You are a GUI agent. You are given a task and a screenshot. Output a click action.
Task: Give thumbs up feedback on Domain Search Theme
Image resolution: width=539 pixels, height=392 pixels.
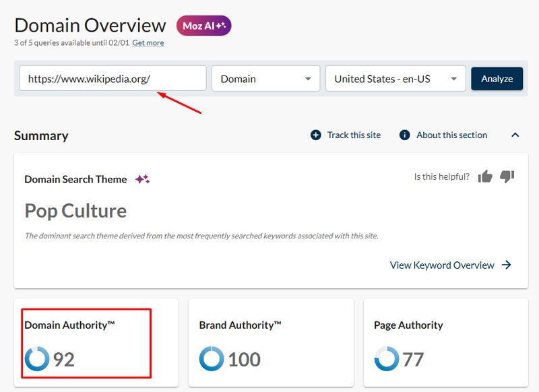click(x=485, y=176)
